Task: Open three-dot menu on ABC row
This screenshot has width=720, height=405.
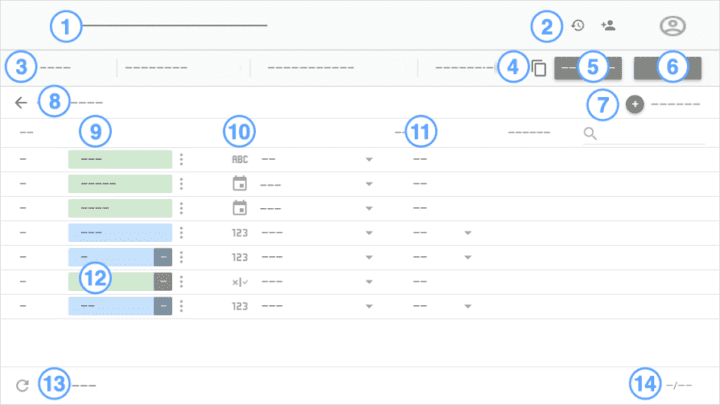Action: (181, 159)
